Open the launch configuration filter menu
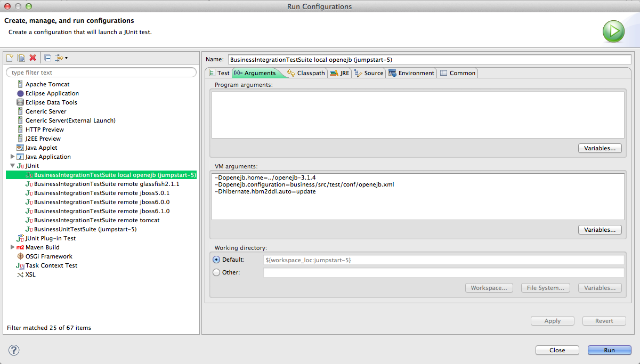This screenshot has height=364, width=640. (x=61, y=58)
